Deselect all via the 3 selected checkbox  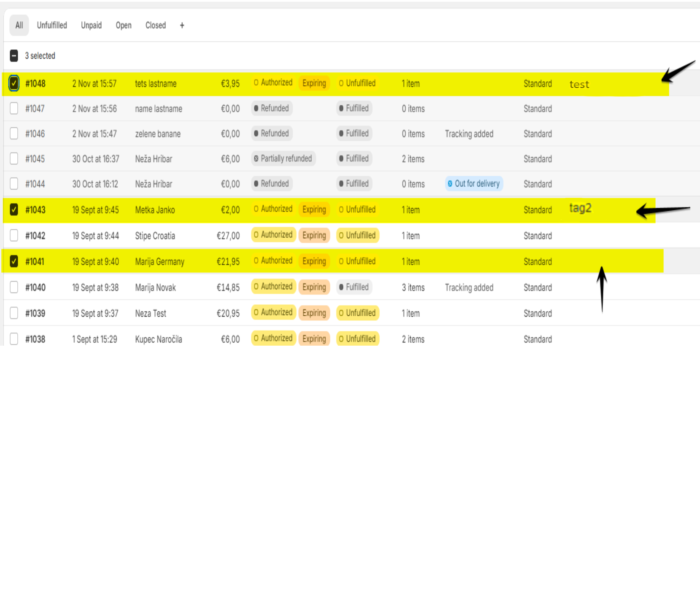pos(14,56)
